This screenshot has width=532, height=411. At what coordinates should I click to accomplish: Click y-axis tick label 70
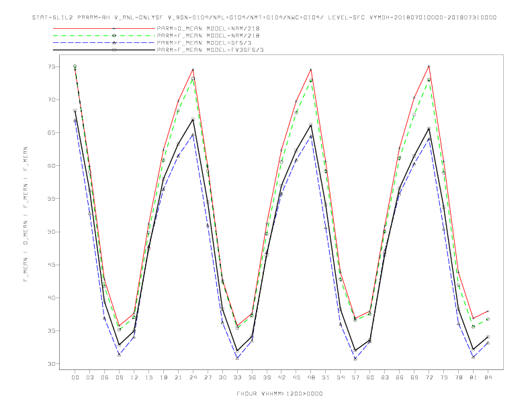[51, 99]
